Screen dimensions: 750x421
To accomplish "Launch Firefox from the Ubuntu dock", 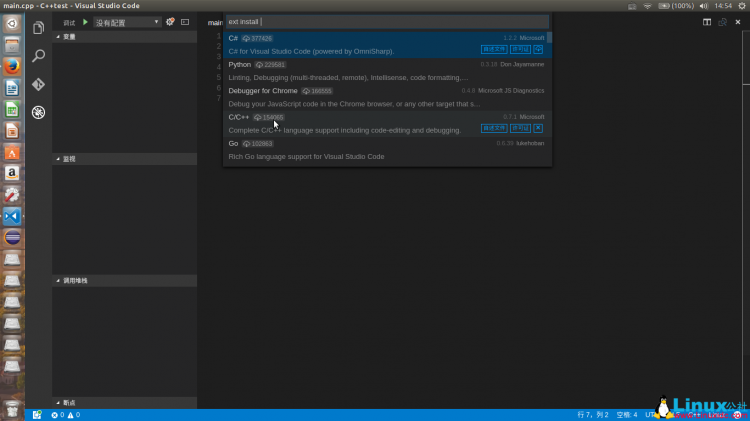I will (12, 66).
